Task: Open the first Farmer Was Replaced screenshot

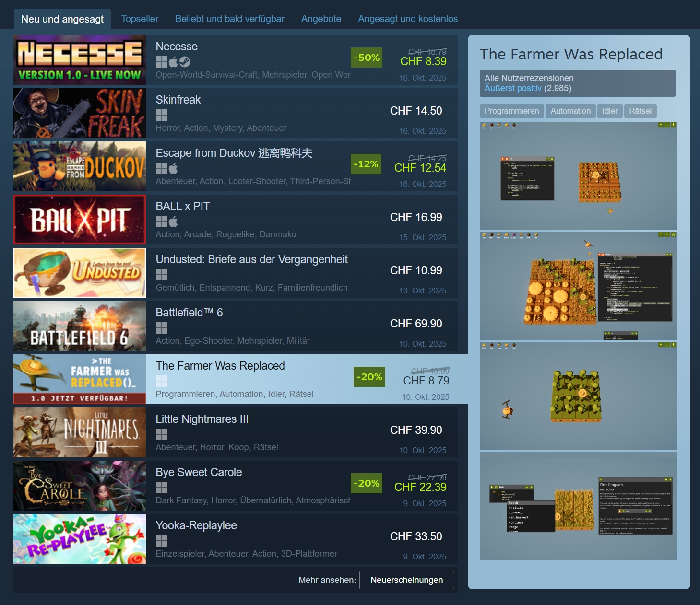Action: pyautogui.click(x=578, y=176)
